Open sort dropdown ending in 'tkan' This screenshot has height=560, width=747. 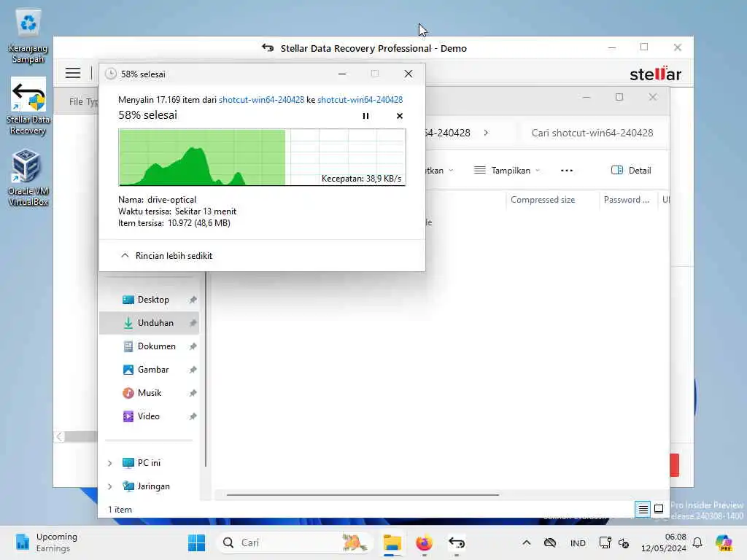tap(440, 171)
